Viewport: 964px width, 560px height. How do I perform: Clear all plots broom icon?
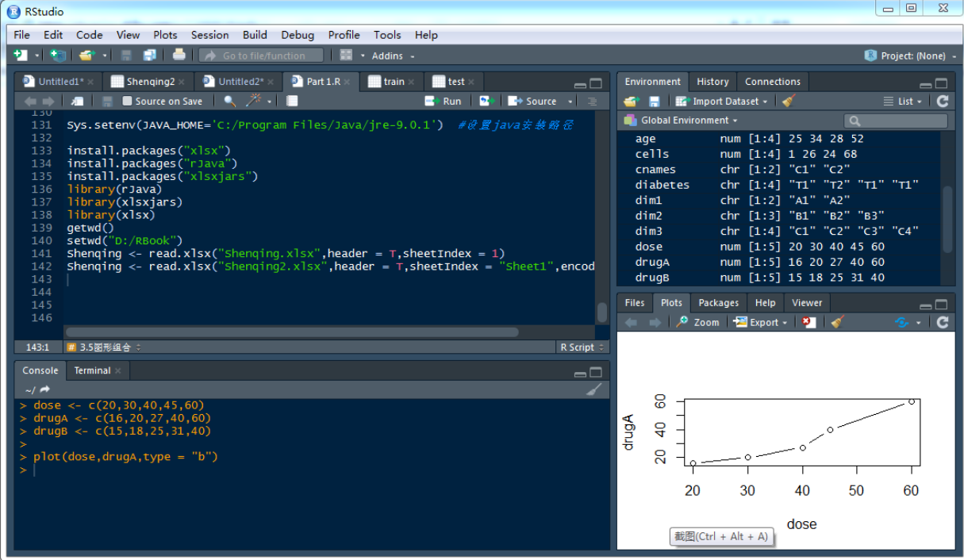pyautogui.click(x=837, y=322)
